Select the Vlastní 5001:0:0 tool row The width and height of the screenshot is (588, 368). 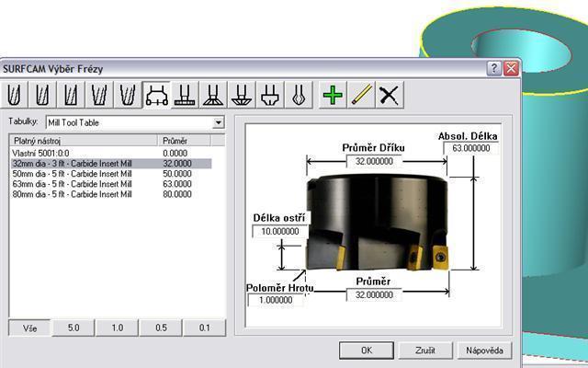pyautogui.click(x=111, y=154)
